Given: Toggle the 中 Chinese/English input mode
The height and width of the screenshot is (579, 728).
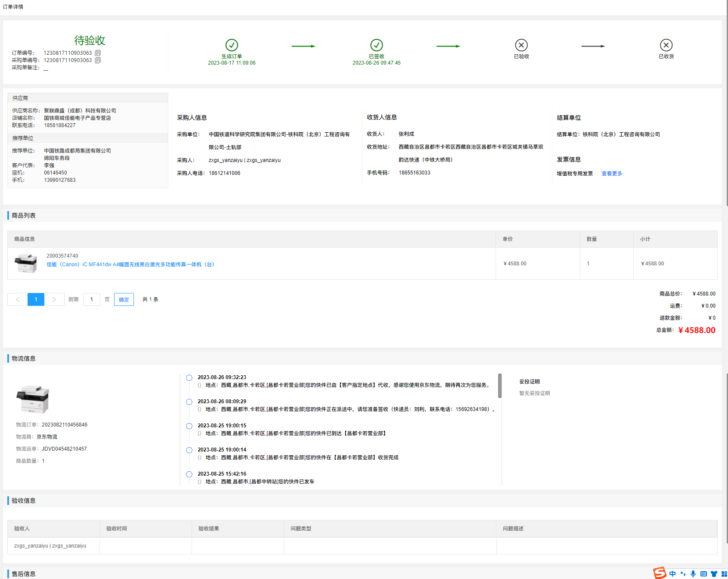Looking at the screenshot, I should pos(672,574).
